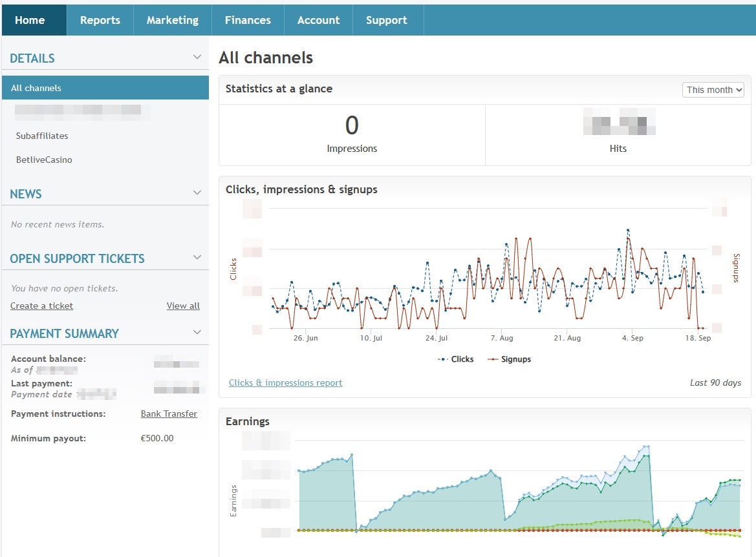Open 'Create a ticket'
This screenshot has height=557, width=756.
point(41,306)
